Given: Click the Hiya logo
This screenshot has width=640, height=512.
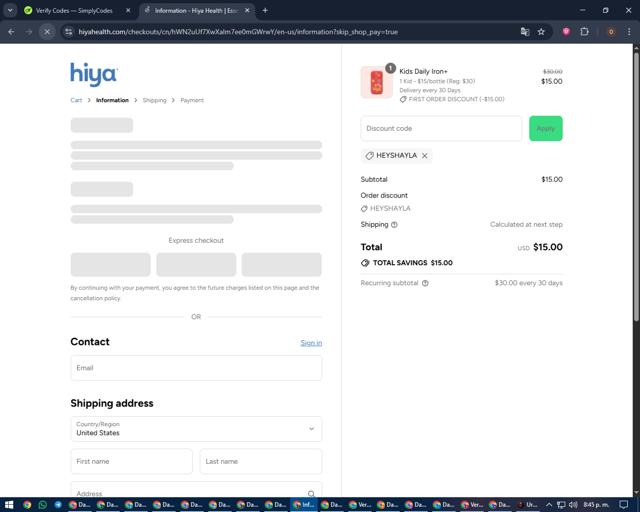Looking at the screenshot, I should 94,74.
